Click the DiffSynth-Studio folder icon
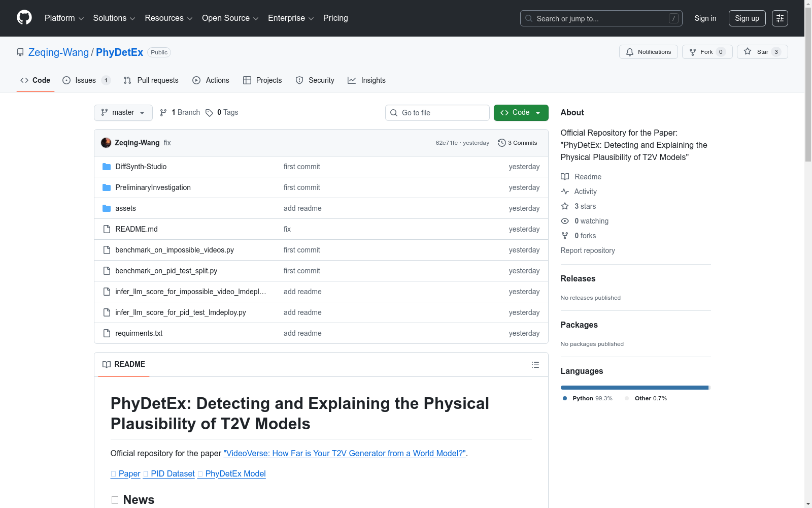This screenshot has height=508, width=812. [x=107, y=167]
